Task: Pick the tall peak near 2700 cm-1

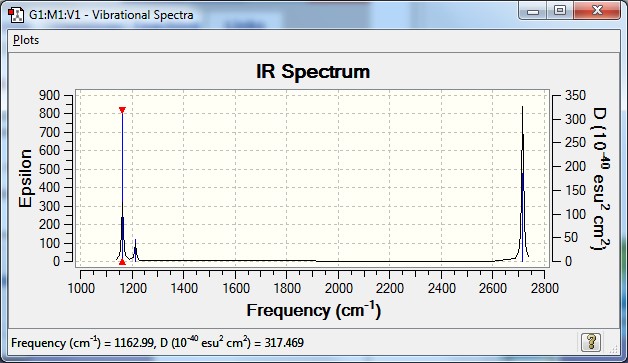Action: pyautogui.click(x=522, y=184)
